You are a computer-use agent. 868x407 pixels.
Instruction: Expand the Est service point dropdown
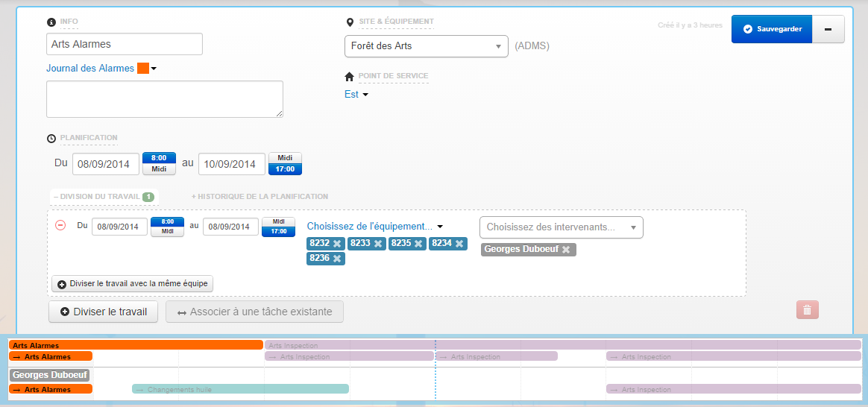pos(356,95)
